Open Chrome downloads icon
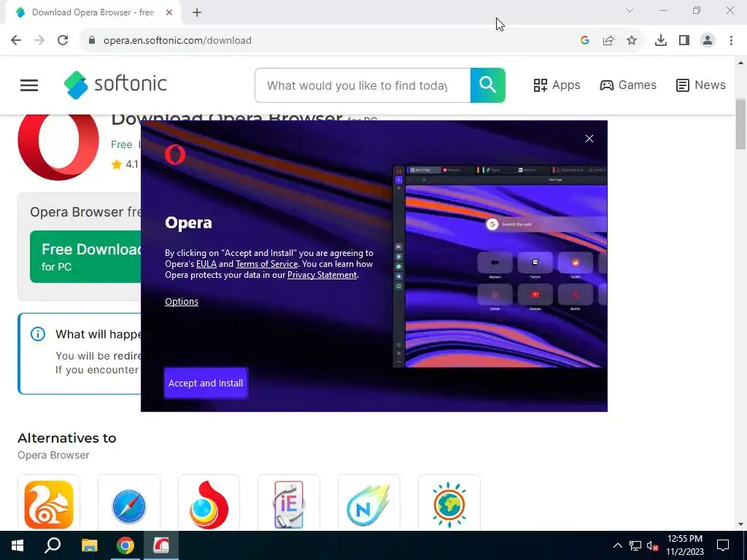Screen dimensions: 747x560 coord(661,41)
